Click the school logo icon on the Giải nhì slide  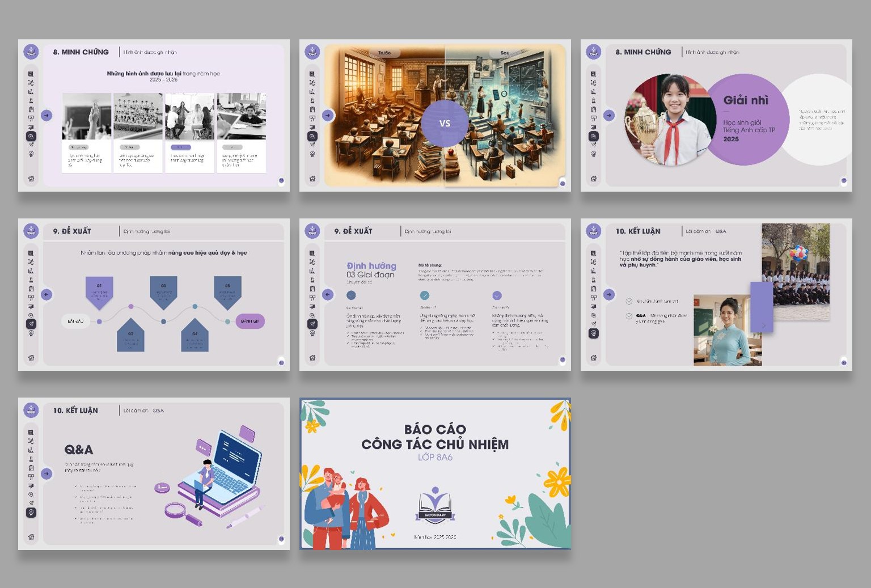593,52
